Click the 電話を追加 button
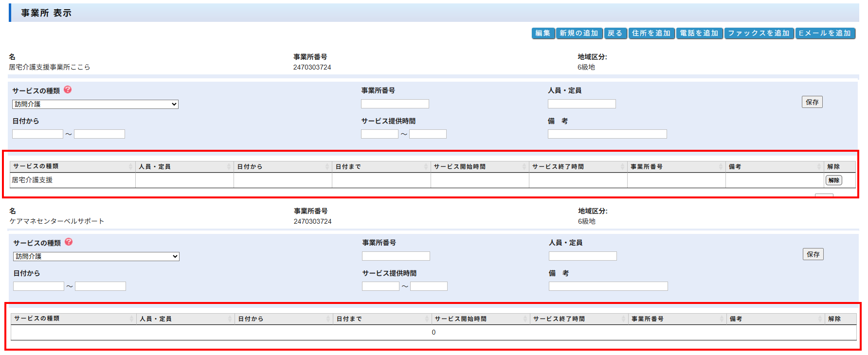Viewport: 868px width, 355px height. pos(699,33)
